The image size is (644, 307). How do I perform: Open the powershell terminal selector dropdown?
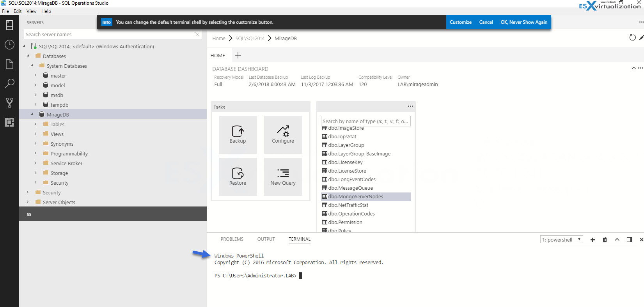(x=561, y=240)
